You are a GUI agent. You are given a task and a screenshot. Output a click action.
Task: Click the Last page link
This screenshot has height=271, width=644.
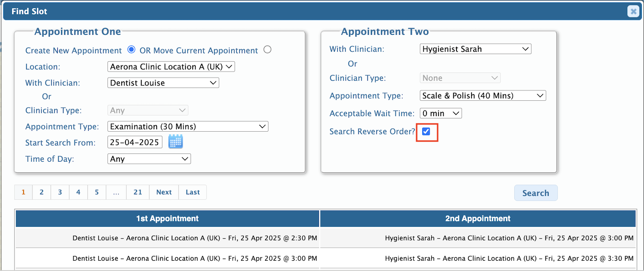193,192
